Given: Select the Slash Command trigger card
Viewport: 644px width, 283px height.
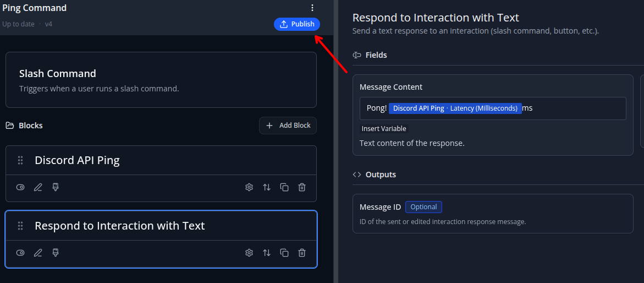Looking at the screenshot, I should tap(161, 80).
